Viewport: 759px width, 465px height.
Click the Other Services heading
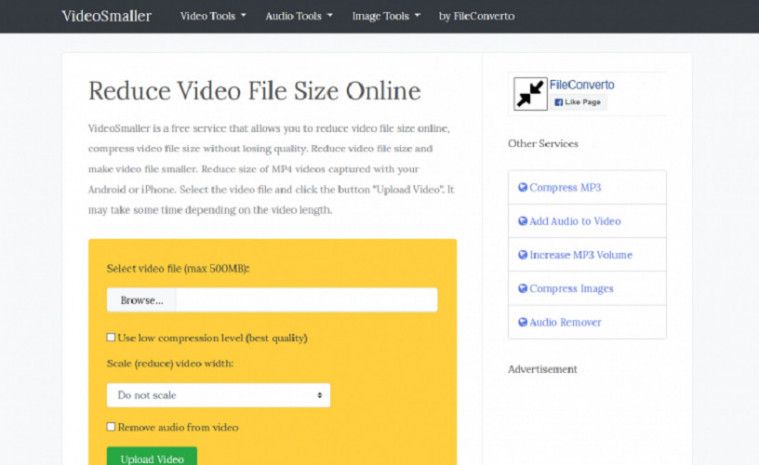(543, 144)
